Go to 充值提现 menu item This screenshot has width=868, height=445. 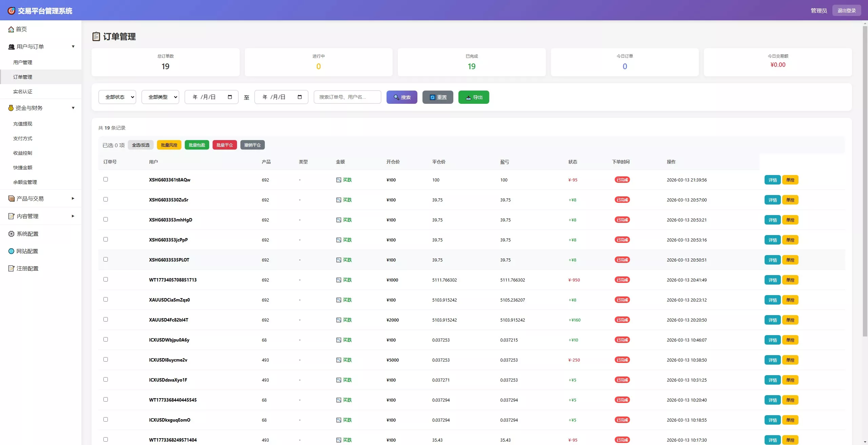[x=23, y=124]
